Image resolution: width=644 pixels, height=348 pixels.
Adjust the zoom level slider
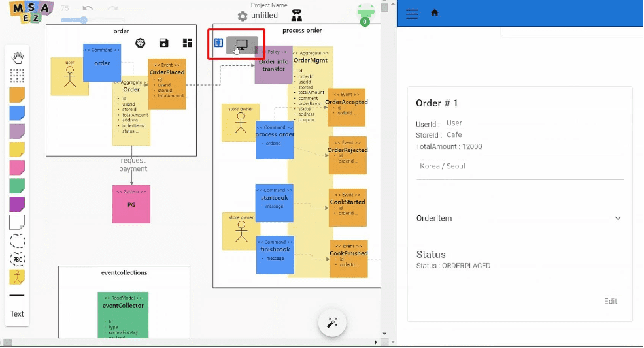click(83, 20)
